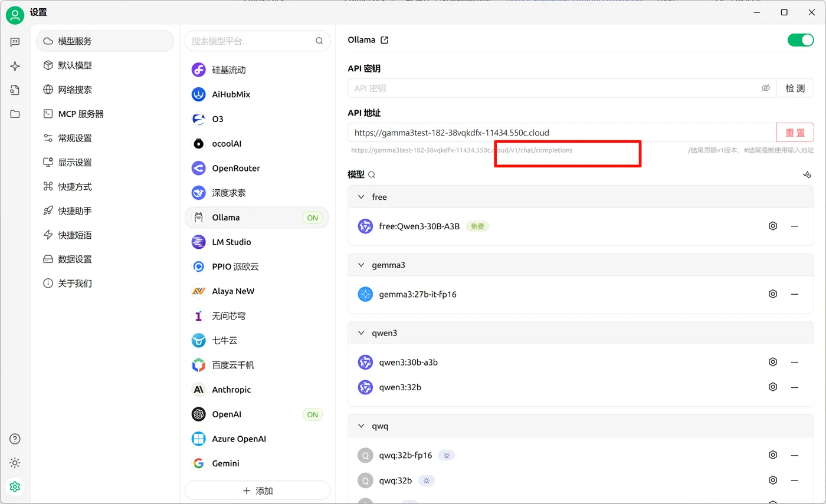The height and width of the screenshot is (504, 826).
Task: Click the search icon beside the 模型 heading
Action: click(x=372, y=174)
